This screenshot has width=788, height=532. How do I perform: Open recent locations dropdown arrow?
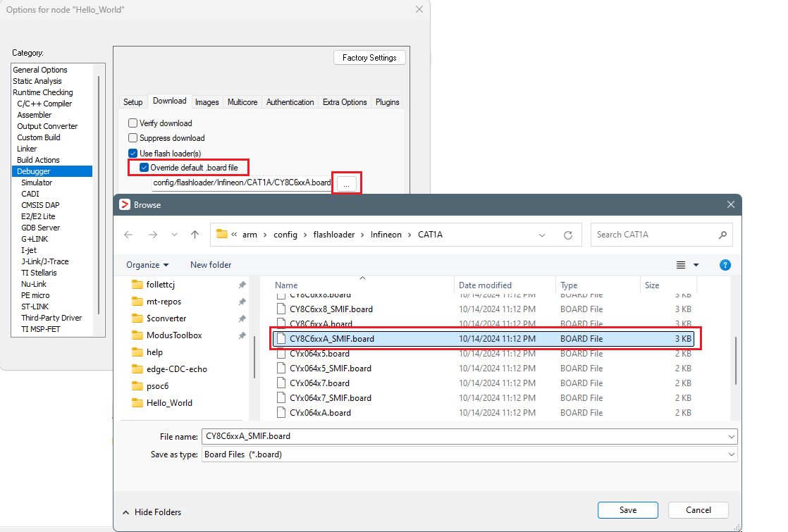[x=174, y=235]
